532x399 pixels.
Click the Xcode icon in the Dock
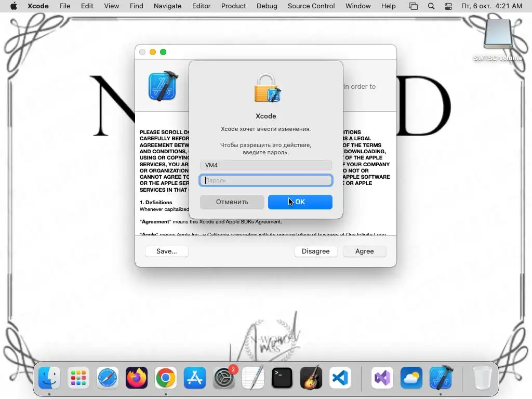(441, 378)
